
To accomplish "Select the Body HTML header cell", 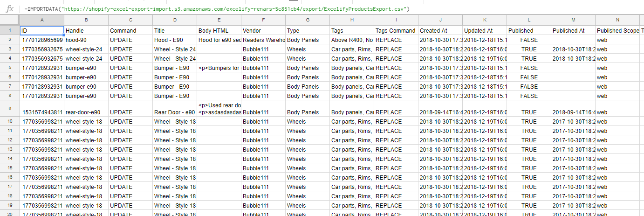I will [219, 30].
